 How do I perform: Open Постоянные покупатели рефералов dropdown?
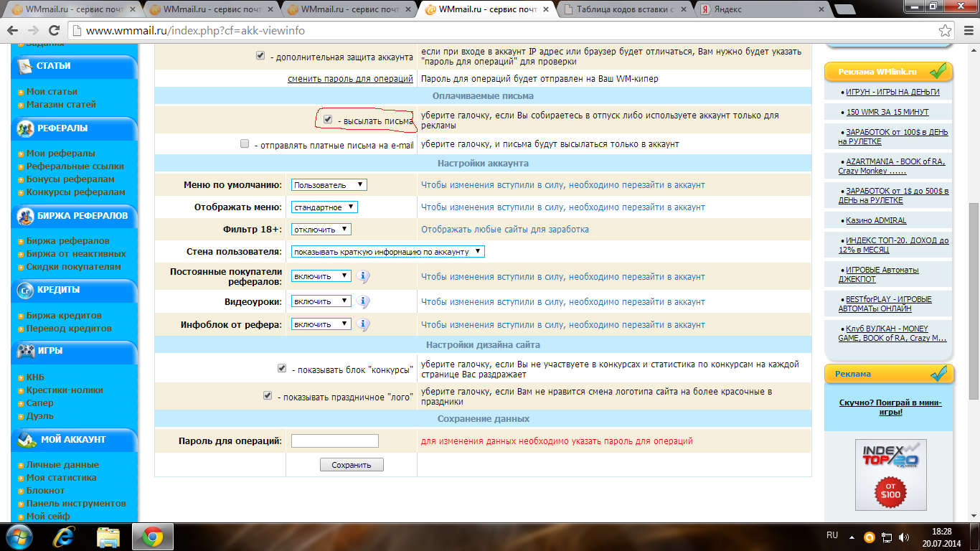click(321, 276)
